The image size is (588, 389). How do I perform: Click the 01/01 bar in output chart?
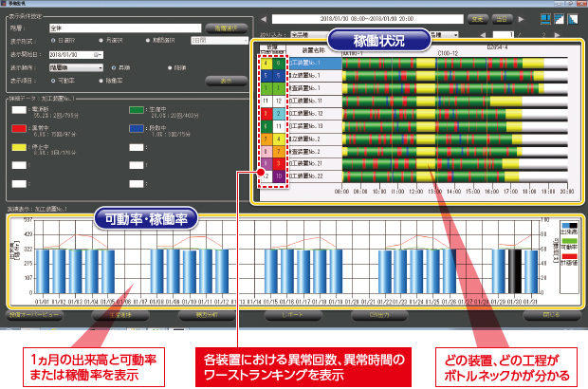point(43,271)
